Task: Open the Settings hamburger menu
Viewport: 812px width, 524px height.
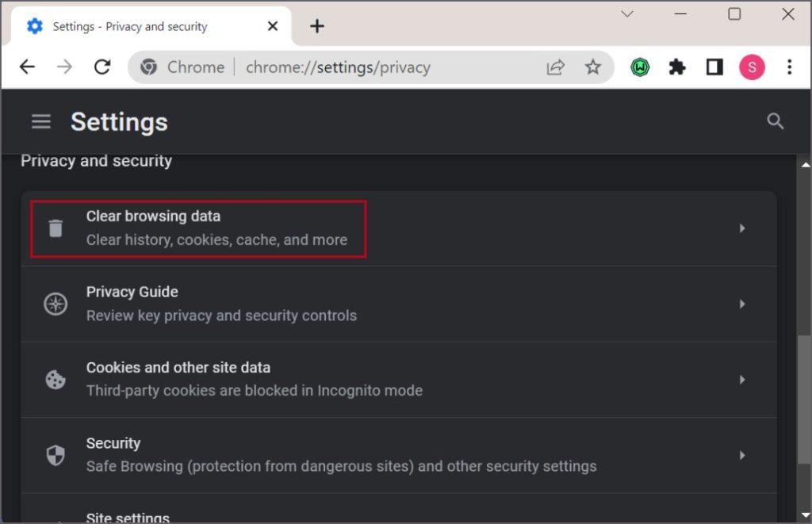Action: pyautogui.click(x=41, y=121)
